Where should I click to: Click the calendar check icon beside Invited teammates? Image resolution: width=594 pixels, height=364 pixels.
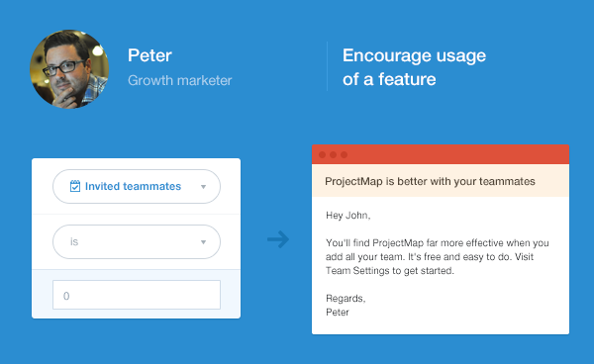click(75, 186)
